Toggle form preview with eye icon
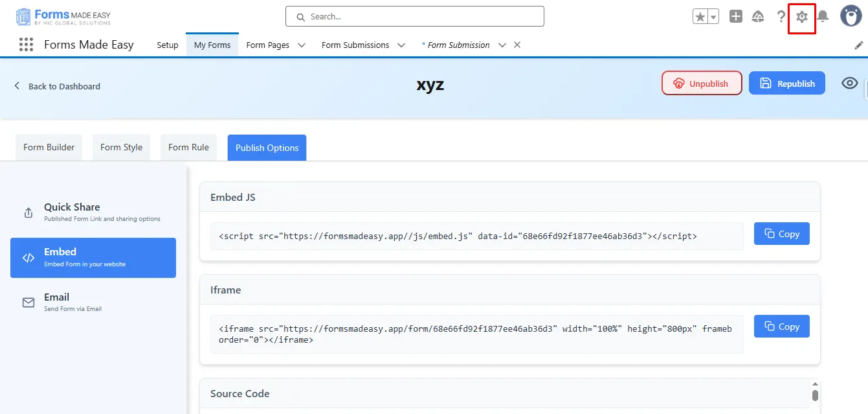The height and width of the screenshot is (414, 868). tap(849, 83)
